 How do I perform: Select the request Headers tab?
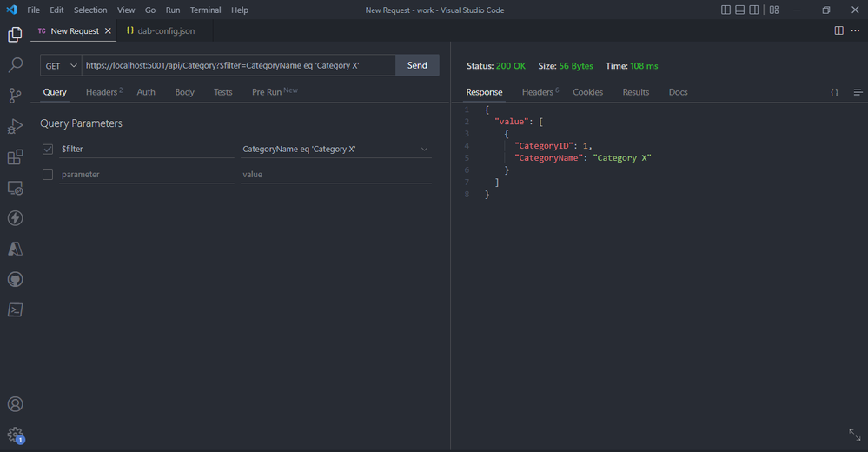tap(103, 92)
